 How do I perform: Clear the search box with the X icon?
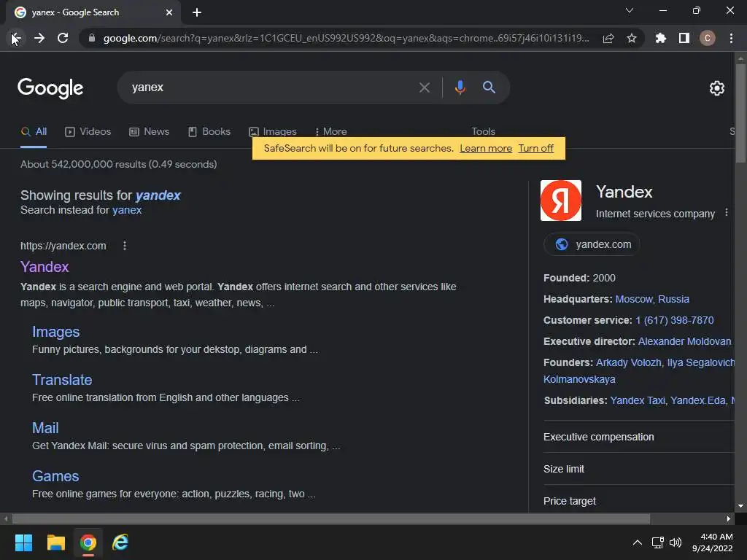(x=425, y=87)
